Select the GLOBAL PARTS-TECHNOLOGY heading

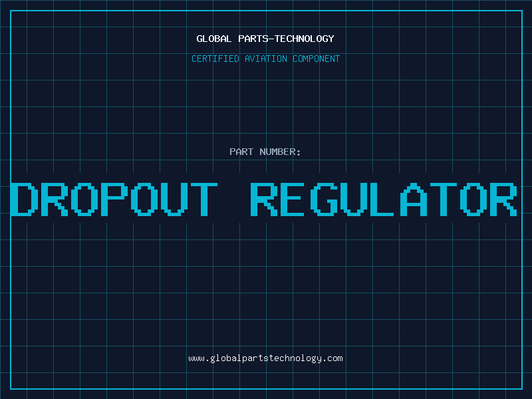265,39
